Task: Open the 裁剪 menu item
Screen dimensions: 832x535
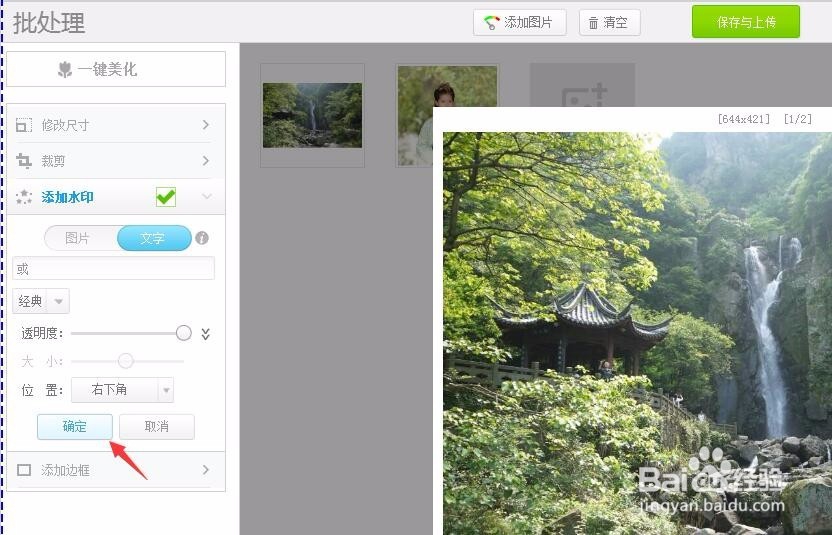Action: tap(116, 160)
